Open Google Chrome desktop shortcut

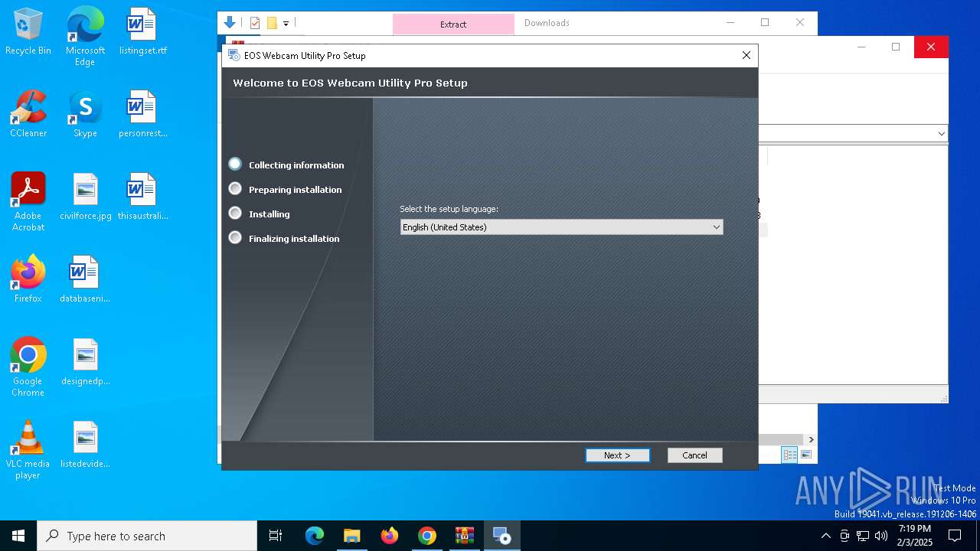click(28, 367)
